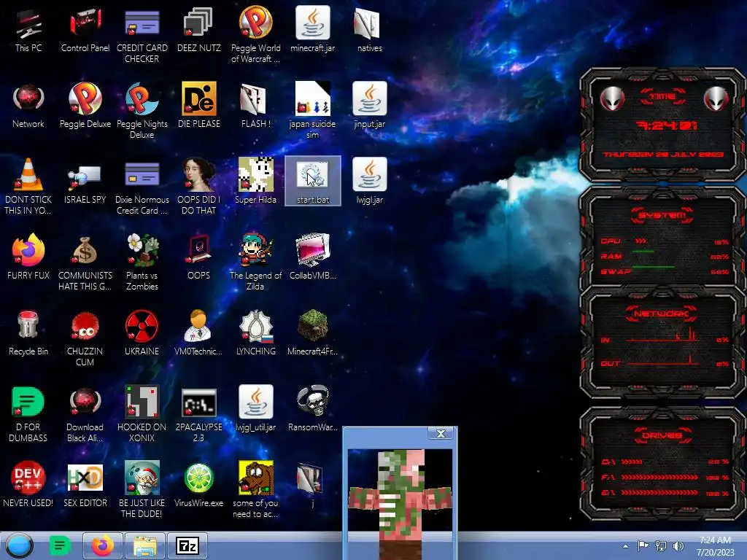The width and height of the screenshot is (747, 560).
Task: Click the TIME clock gadget panel
Action: tap(662, 125)
